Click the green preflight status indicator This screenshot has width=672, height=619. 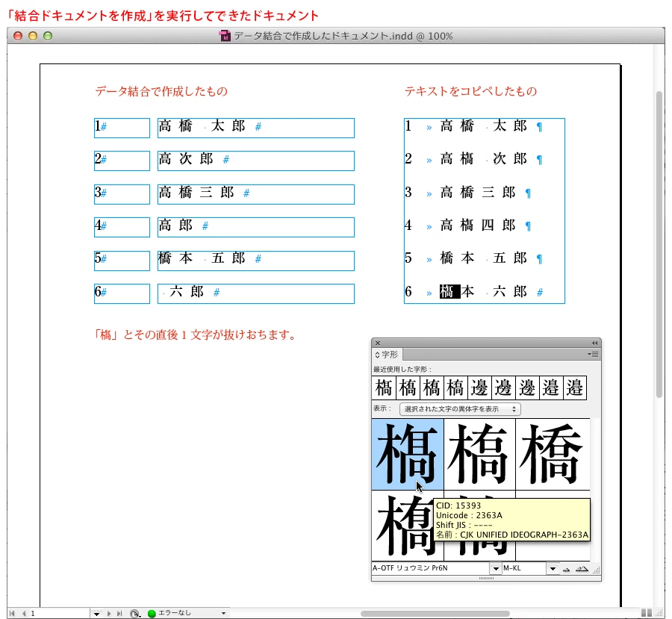[x=152, y=614]
